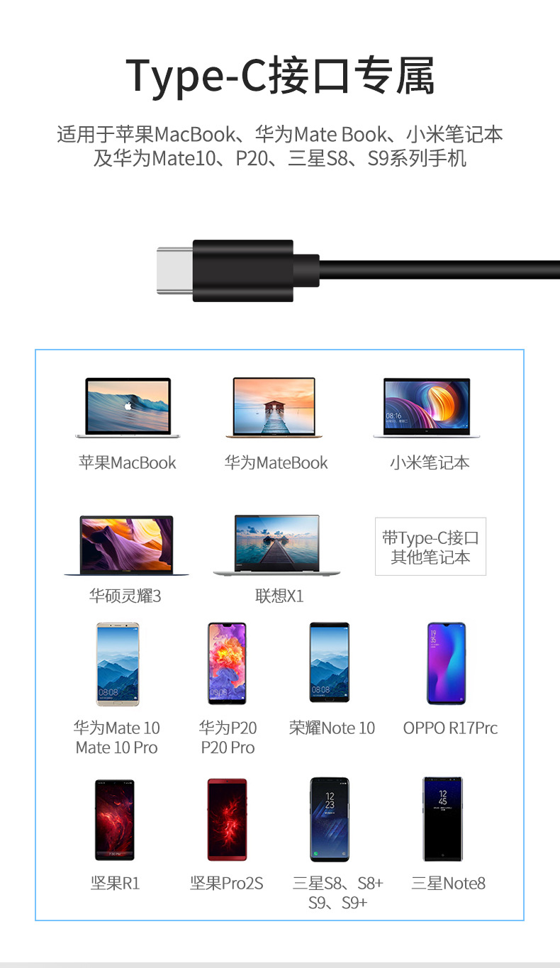The width and height of the screenshot is (560, 968).
Task: Select the 荣耀Note 10 phone image
Action: (330, 663)
